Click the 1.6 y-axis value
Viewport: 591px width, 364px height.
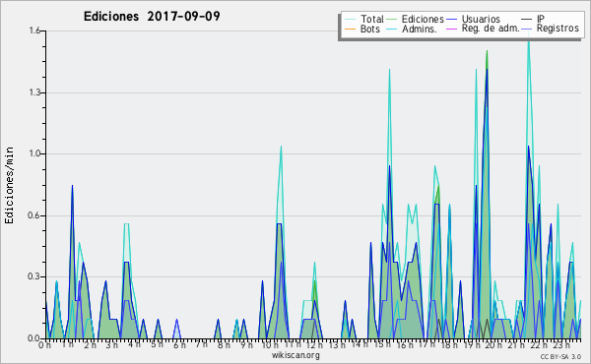point(34,30)
